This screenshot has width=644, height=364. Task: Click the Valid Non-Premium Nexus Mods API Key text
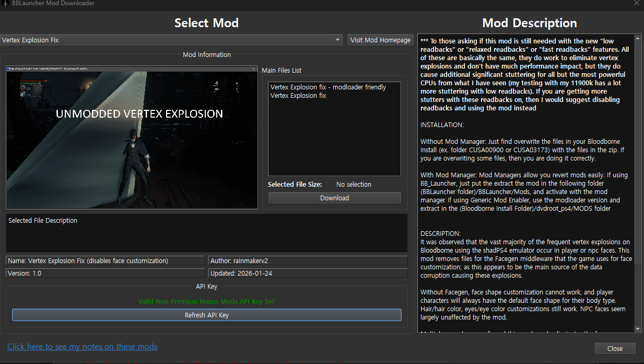[x=206, y=301]
